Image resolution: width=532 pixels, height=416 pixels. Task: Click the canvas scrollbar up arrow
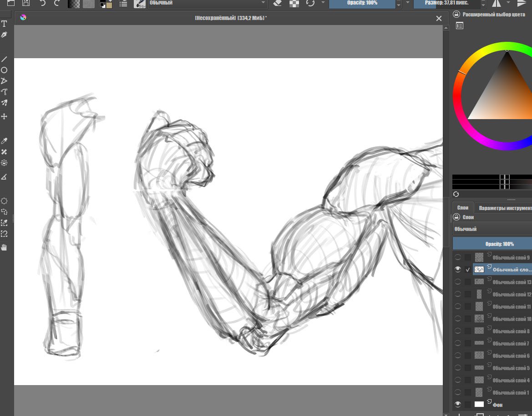tap(446, 28)
